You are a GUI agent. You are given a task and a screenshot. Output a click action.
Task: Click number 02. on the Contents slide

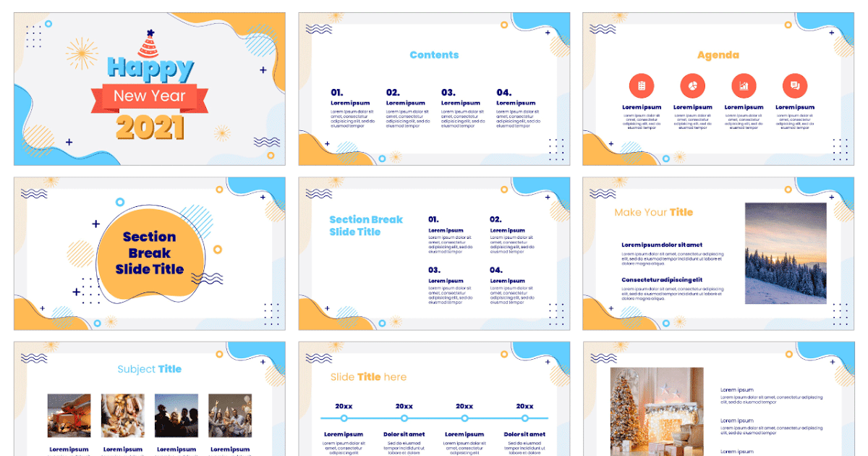tap(393, 93)
